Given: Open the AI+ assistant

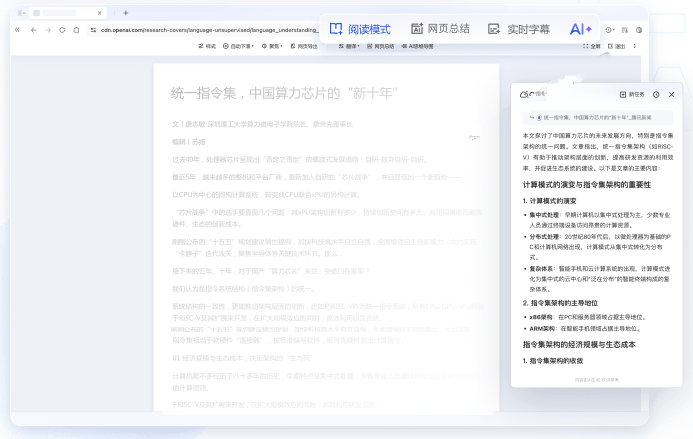Looking at the screenshot, I should point(580,29).
